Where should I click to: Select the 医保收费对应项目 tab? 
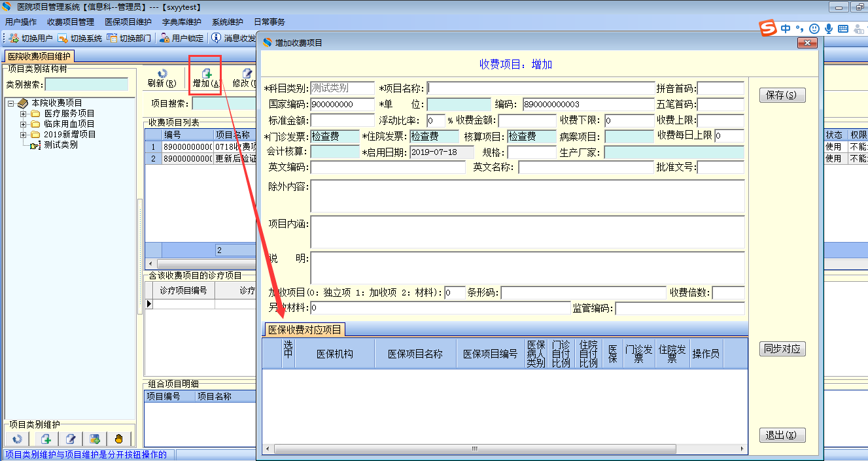305,330
